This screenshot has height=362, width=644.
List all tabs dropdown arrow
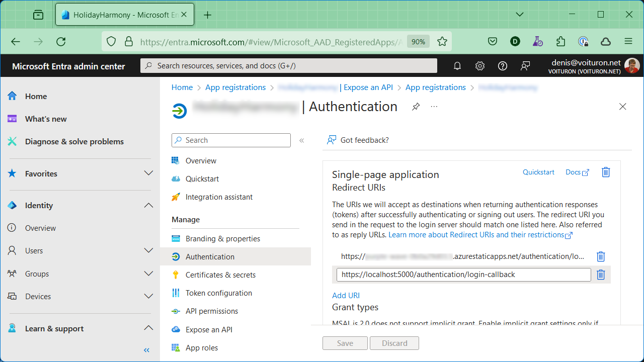(x=520, y=15)
